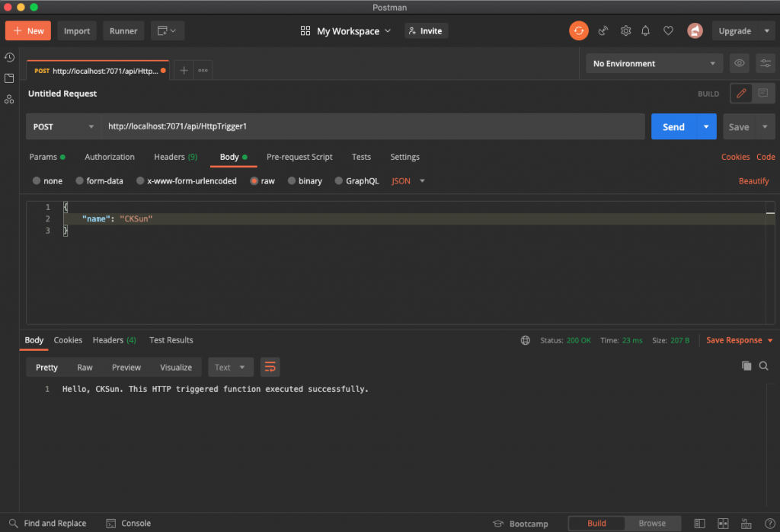Click the heart icon in header
Image resolution: width=780 pixels, height=532 pixels.
(x=668, y=31)
